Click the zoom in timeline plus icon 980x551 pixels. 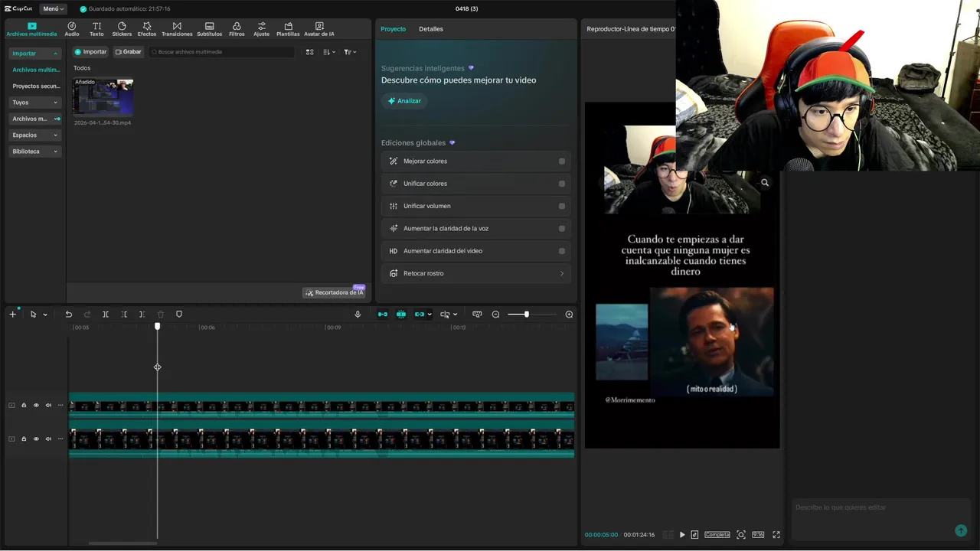[x=569, y=315]
